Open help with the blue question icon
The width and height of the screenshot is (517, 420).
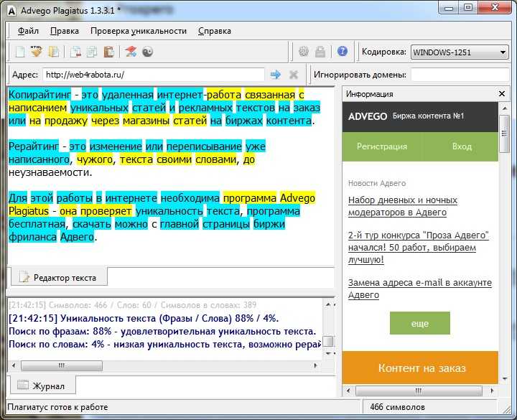point(343,51)
